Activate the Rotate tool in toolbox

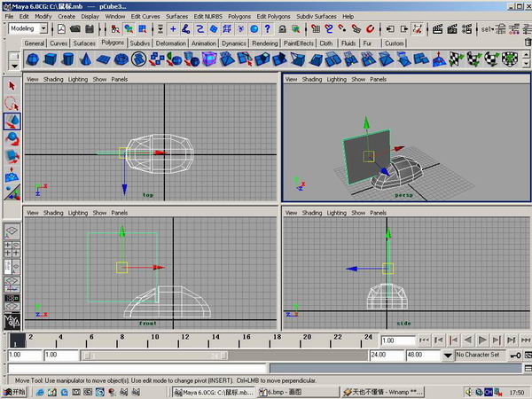coord(12,139)
